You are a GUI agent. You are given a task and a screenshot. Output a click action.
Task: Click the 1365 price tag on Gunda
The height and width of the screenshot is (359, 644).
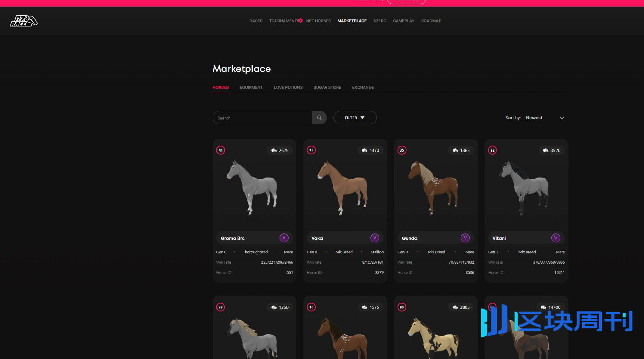tap(461, 150)
